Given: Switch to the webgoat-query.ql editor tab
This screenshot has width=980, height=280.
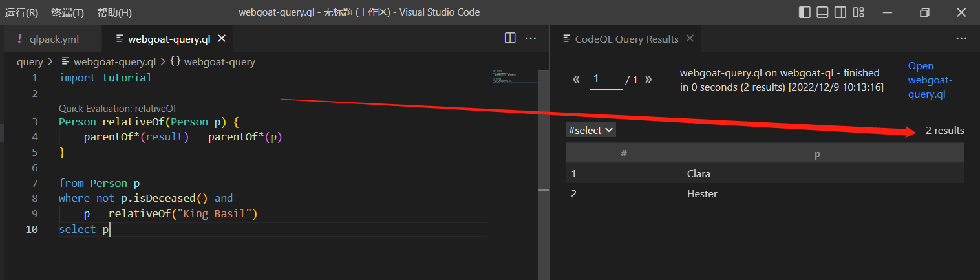Looking at the screenshot, I should (x=169, y=39).
